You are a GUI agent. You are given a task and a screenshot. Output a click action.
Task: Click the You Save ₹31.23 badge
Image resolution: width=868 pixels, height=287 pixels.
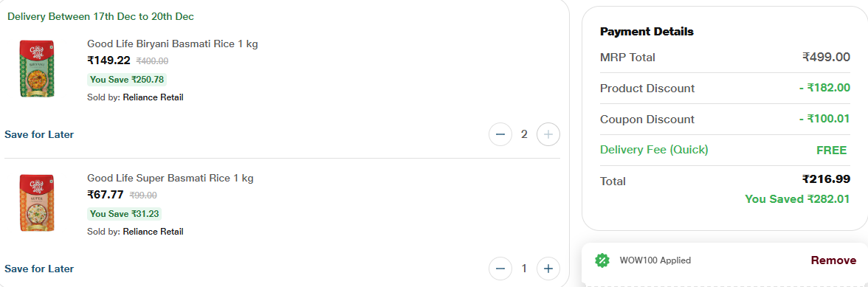tap(125, 214)
